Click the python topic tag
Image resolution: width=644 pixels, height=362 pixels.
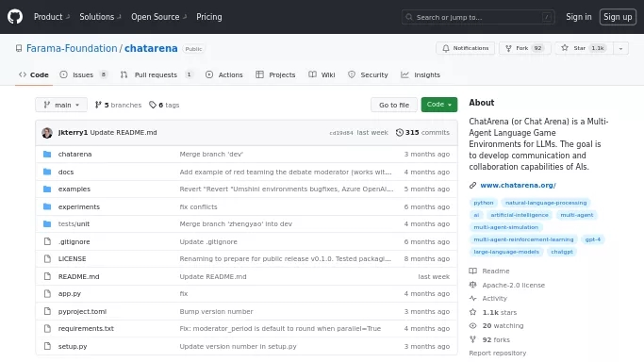coord(484,203)
